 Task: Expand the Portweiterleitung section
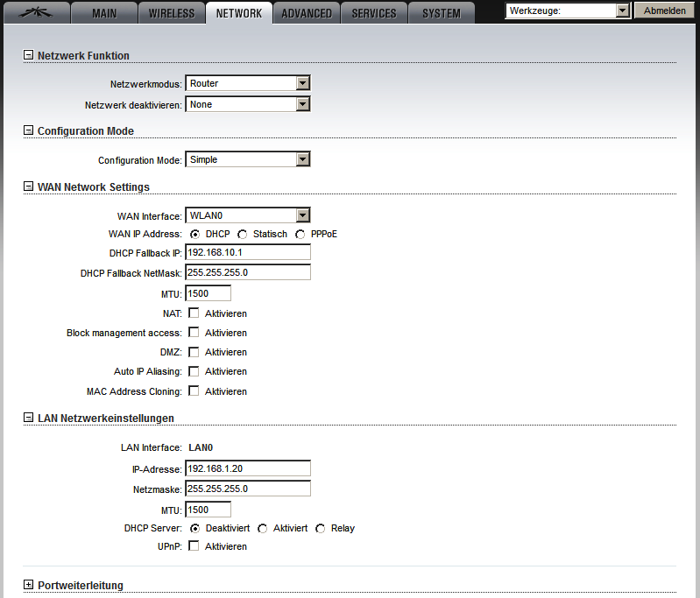[x=28, y=585]
